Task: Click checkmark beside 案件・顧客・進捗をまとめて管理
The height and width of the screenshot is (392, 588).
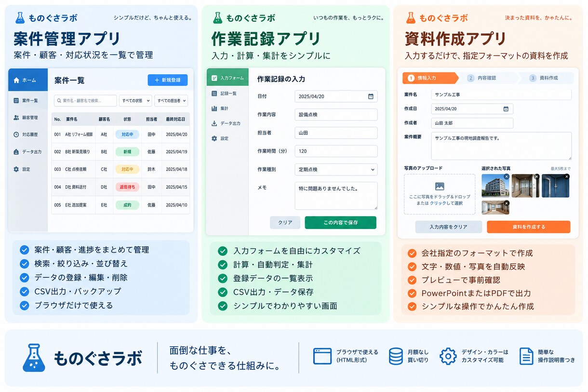Action: [x=24, y=250]
